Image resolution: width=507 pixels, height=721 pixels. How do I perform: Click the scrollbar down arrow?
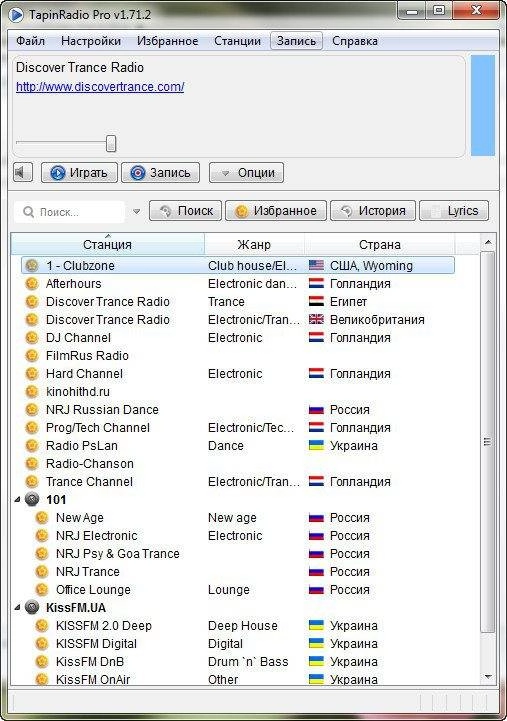click(x=488, y=677)
